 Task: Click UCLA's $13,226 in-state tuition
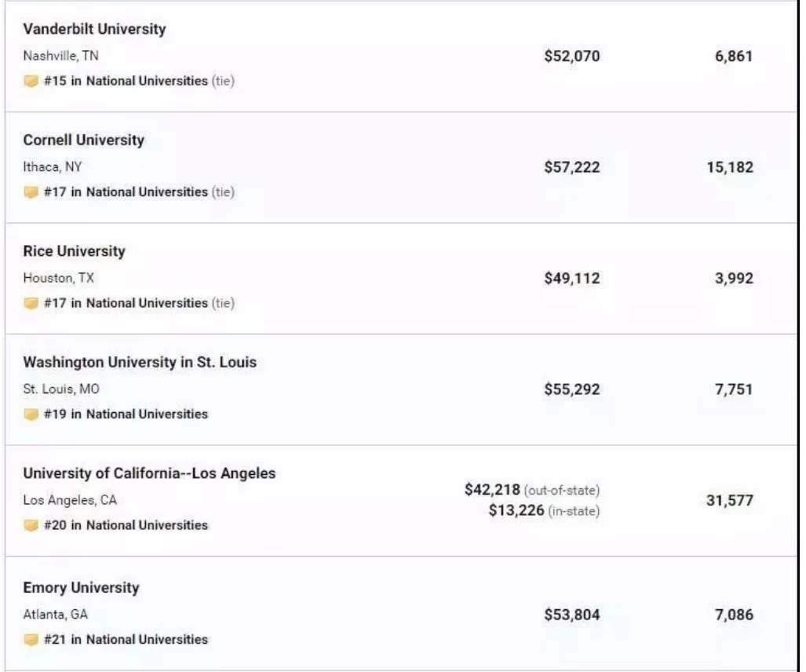[x=515, y=512]
